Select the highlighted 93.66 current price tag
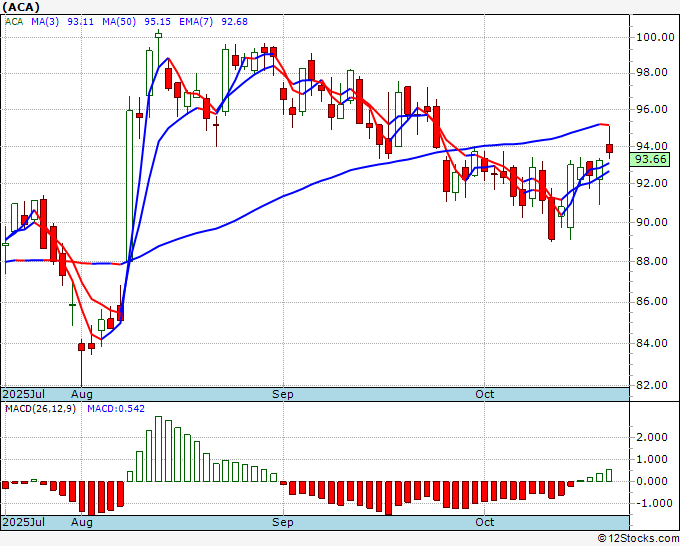This screenshot has height=546, width=680. coord(651,160)
